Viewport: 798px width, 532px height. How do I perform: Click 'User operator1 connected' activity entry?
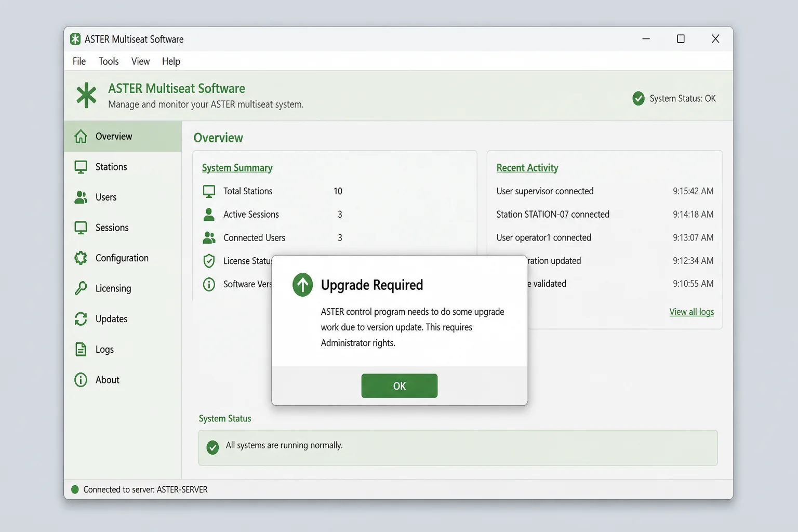pyautogui.click(x=543, y=237)
